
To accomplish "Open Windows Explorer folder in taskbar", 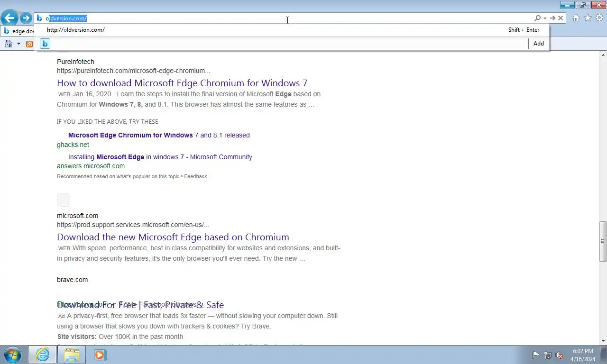I will click(x=72, y=355).
